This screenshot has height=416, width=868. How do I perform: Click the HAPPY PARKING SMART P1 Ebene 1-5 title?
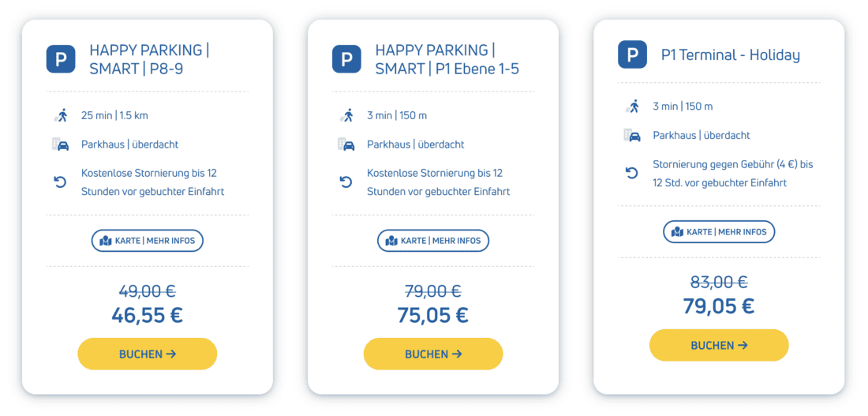coord(447,59)
